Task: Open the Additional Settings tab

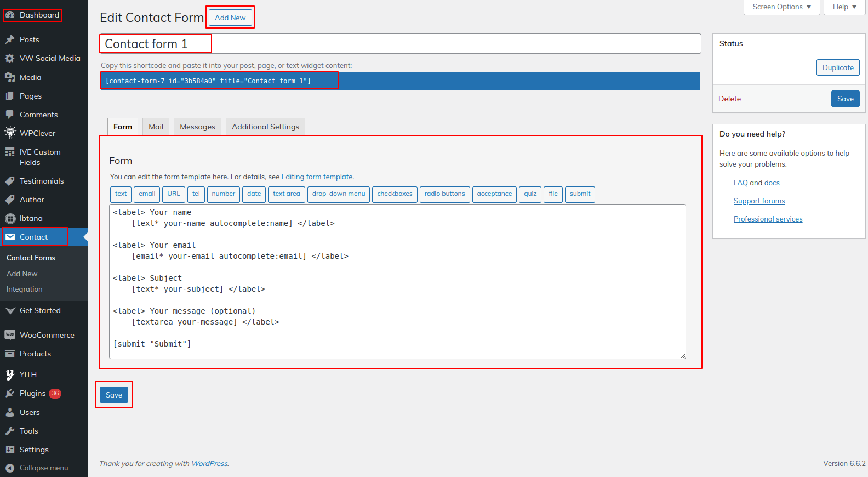Action: tap(265, 127)
